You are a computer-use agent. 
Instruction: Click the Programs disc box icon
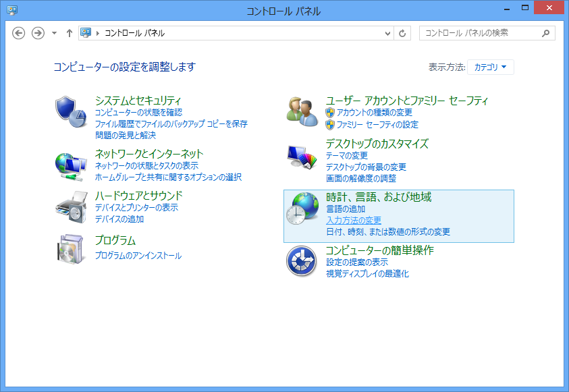[71, 248]
